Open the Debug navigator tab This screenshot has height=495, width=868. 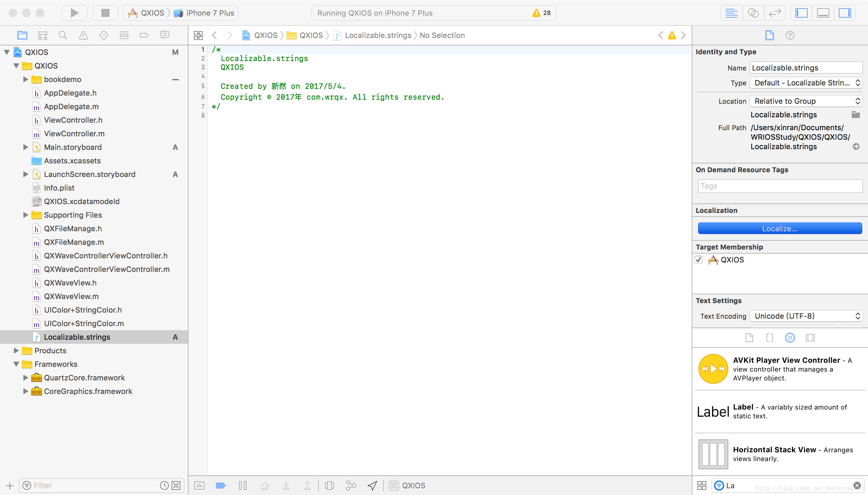tap(124, 35)
